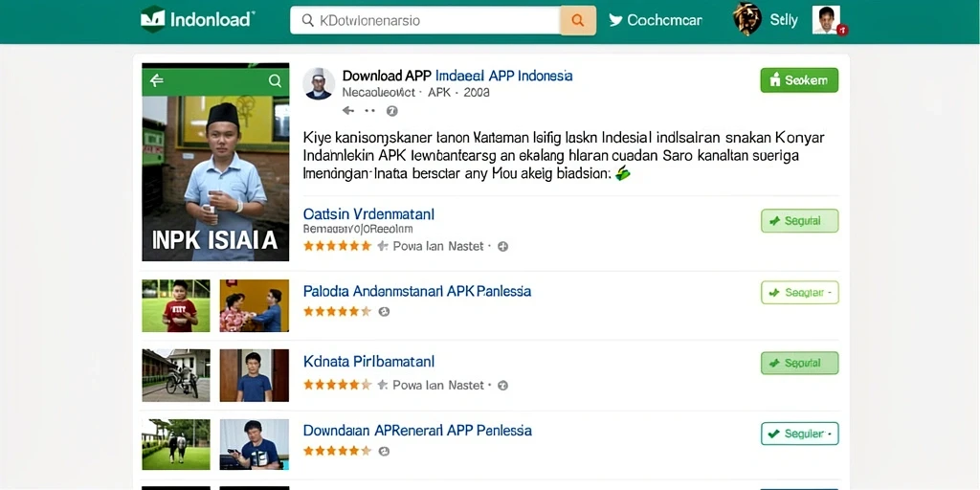Open the boy in red shirt thumbnail
Image resolution: width=980 pixels, height=490 pixels.
coord(176,305)
